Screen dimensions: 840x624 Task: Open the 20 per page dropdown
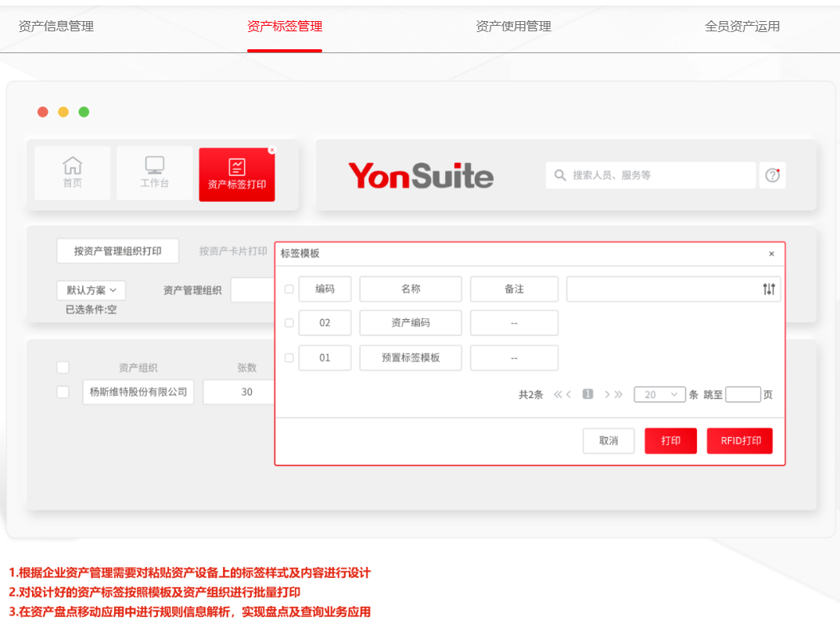pyautogui.click(x=659, y=395)
